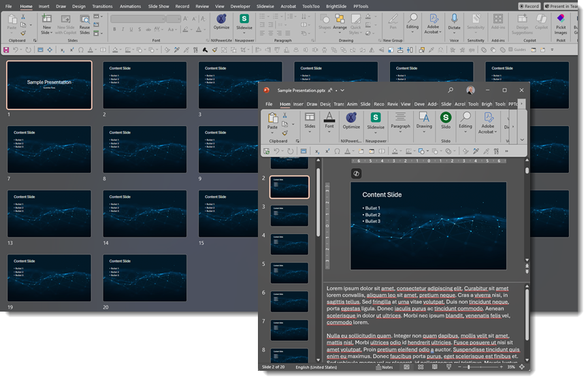Click Normal view icon in status bar
The width and height of the screenshot is (588, 381).
[x=406, y=367]
